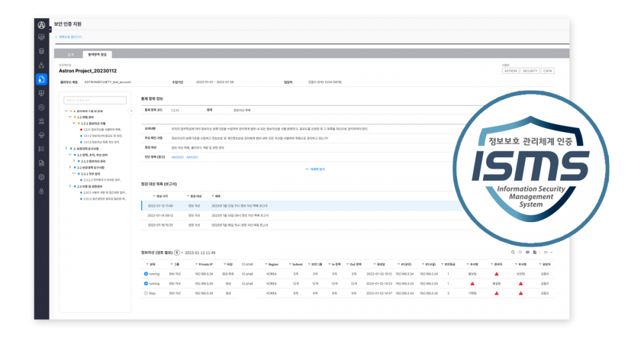644x338 pixels.
Task: Open the settings gear sidebar icon
Action: [41, 178]
